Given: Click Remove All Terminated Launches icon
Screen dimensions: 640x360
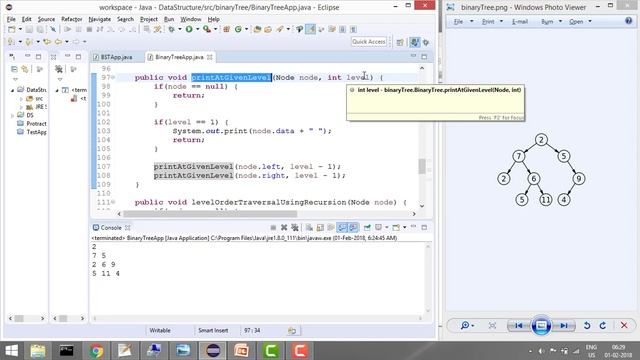Looking at the screenshot, I should pos(295,227).
